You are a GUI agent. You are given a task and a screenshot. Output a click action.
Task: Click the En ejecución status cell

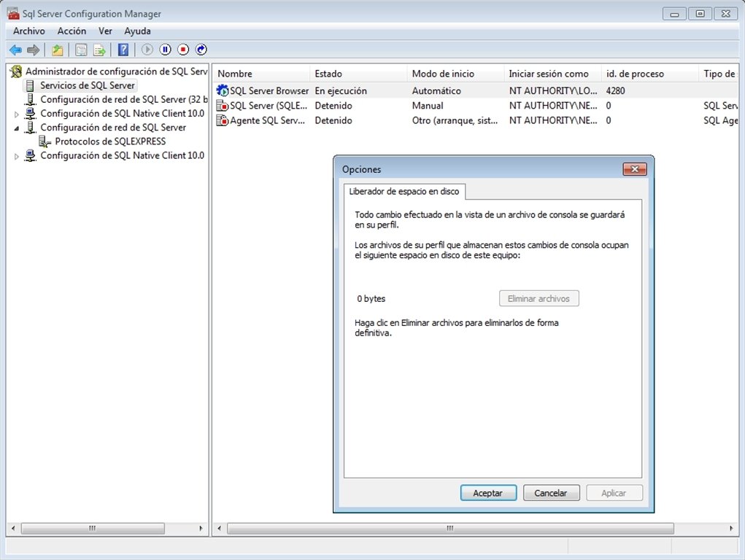click(341, 90)
